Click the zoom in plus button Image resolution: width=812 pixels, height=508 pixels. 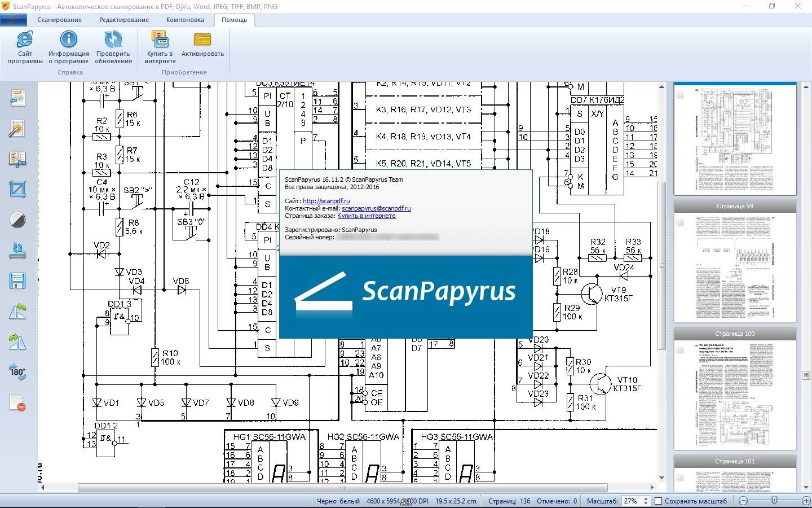point(805,501)
